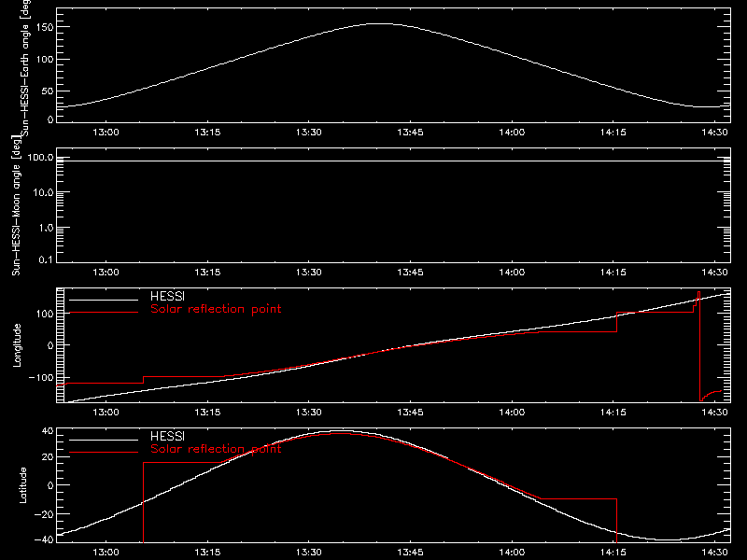Click the 14:15 time label under Longitude plot
The image size is (747, 560).
(613, 413)
